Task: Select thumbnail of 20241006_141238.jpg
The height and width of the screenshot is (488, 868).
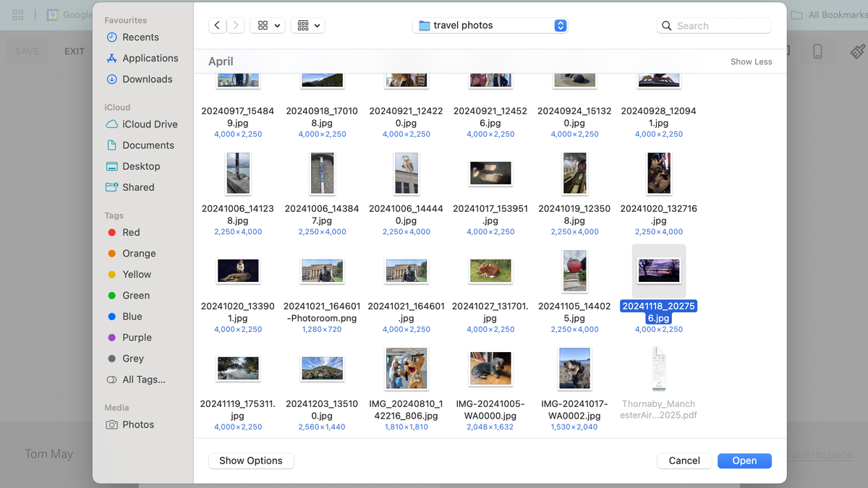Action: coord(238,174)
